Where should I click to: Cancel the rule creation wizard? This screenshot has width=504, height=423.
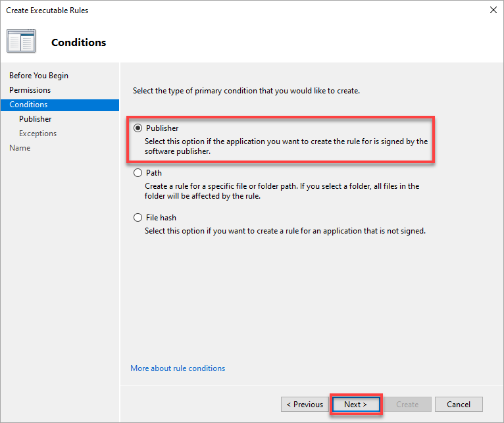point(459,405)
